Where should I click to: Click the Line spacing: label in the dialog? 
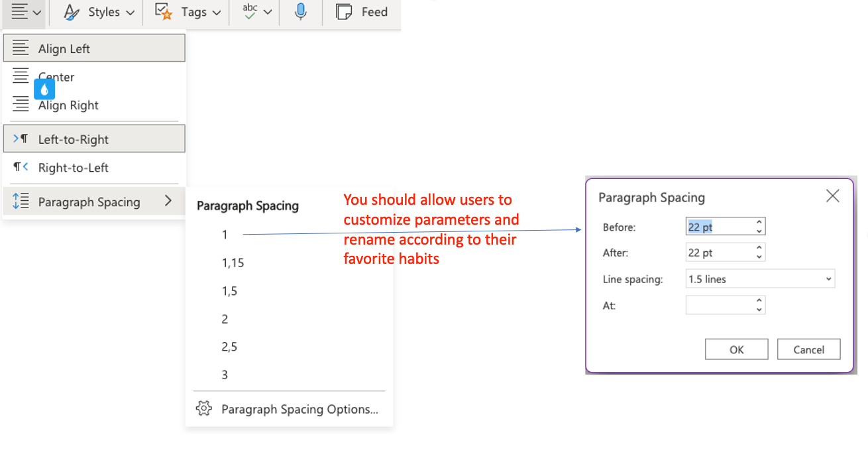point(633,279)
